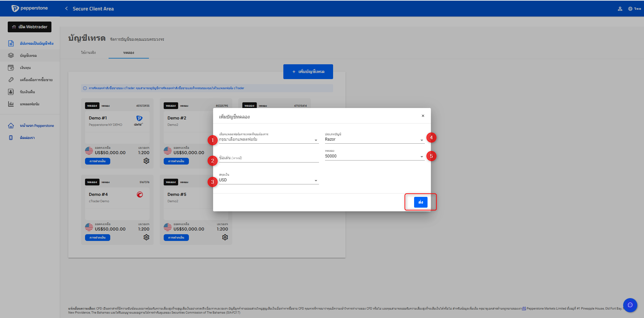644x318 pixels.
Task: Click the add trading account button
Action: click(x=308, y=72)
